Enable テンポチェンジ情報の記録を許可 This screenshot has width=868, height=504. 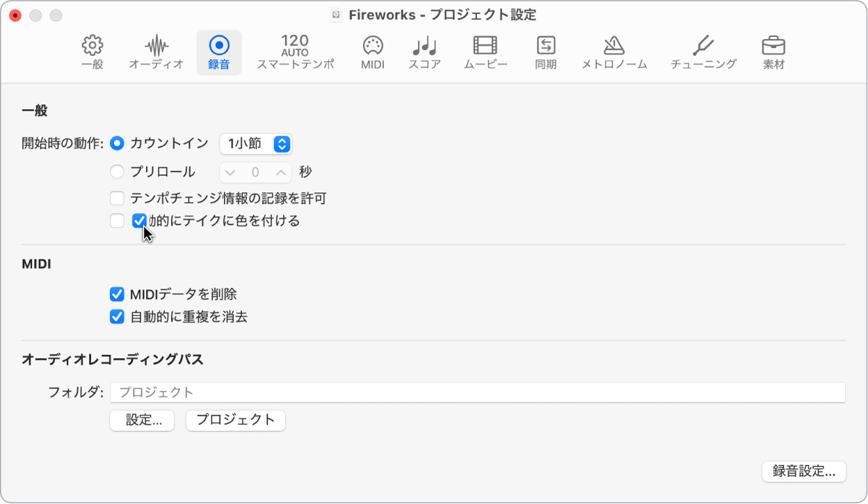(x=117, y=198)
